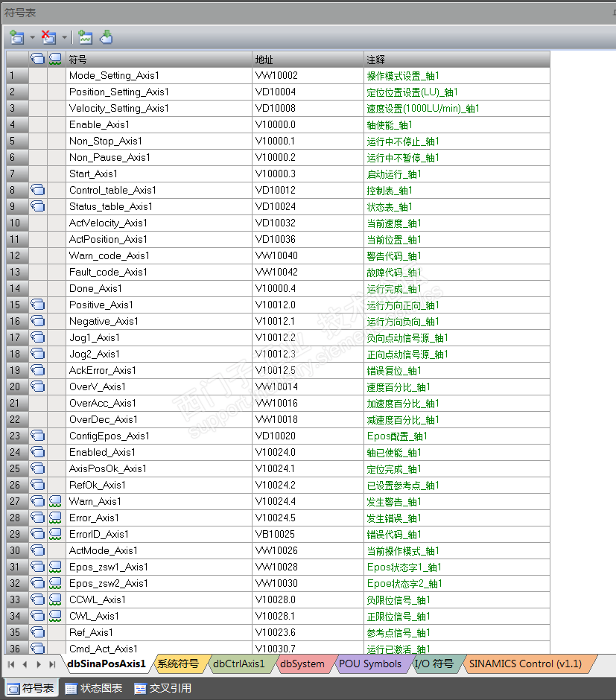Switch to the dbCtrlAxis1 tab
Screen dimensions: 616x700
(239, 664)
